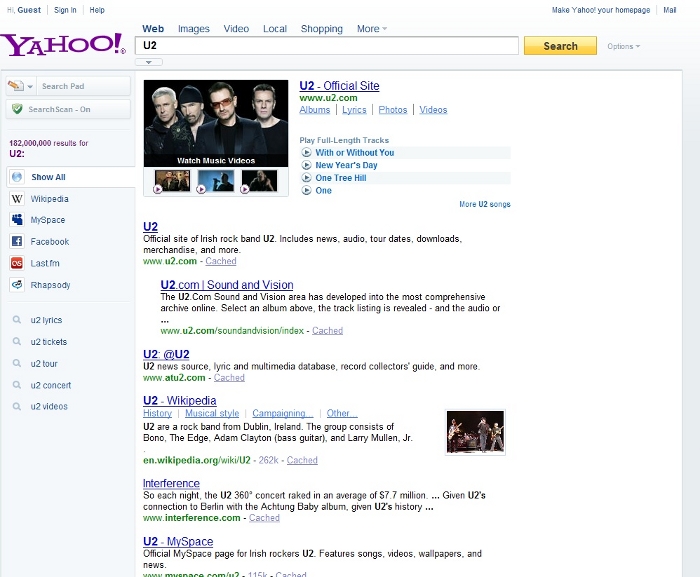Switch to Video search tab
This screenshot has height=577, width=700.
point(236,29)
